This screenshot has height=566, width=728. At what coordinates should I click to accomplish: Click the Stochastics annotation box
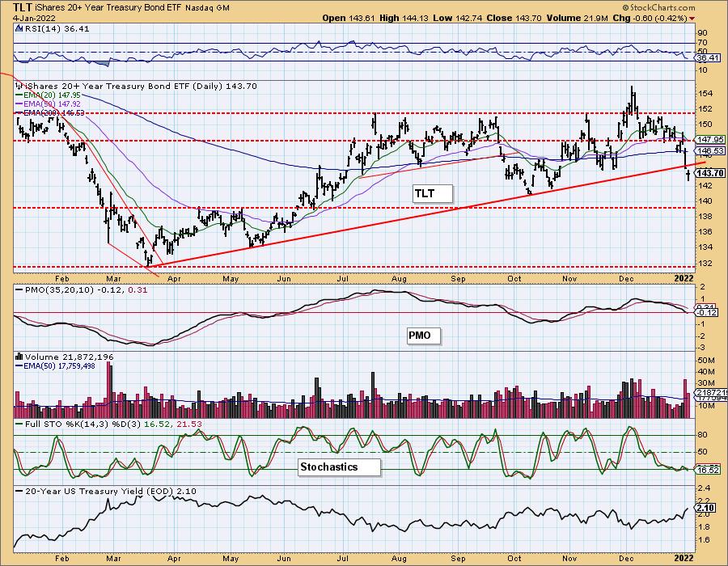point(340,467)
